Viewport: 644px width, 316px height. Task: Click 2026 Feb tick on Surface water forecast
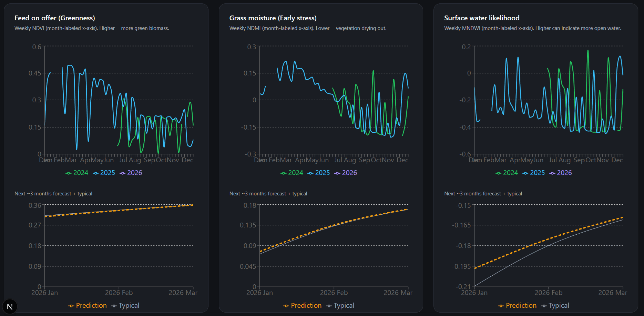pyautogui.click(x=549, y=293)
